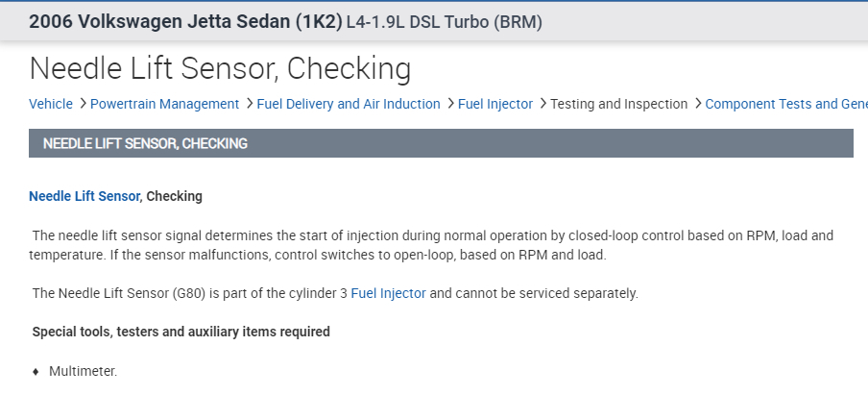
Task: Click the 2006 Volkswagen Jetta Sedan title
Action: pyautogui.click(x=185, y=21)
